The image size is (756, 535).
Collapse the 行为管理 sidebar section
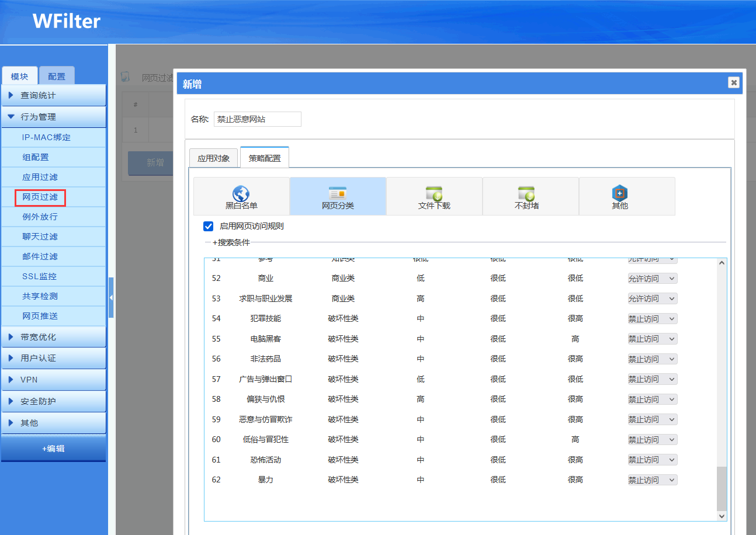[53, 117]
